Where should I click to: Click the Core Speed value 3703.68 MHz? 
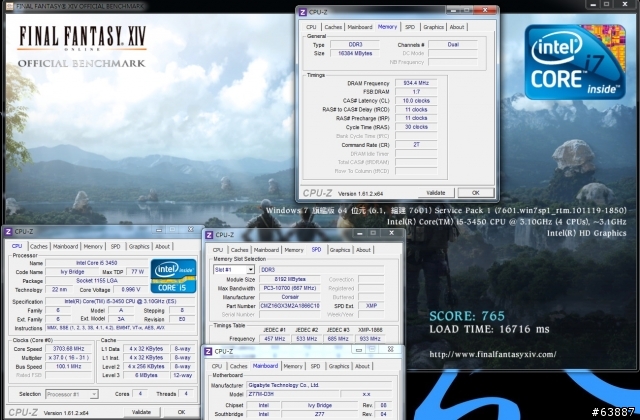69,349
